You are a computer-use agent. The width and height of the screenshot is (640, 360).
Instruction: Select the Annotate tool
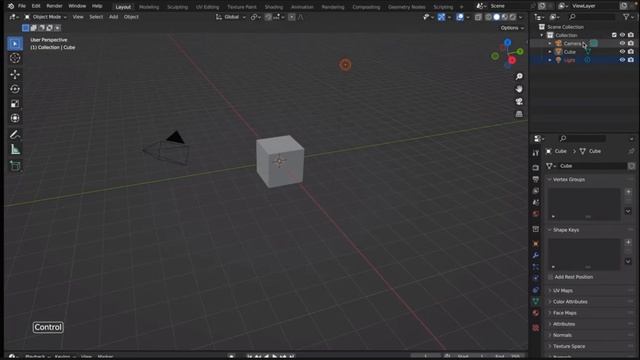[15, 134]
